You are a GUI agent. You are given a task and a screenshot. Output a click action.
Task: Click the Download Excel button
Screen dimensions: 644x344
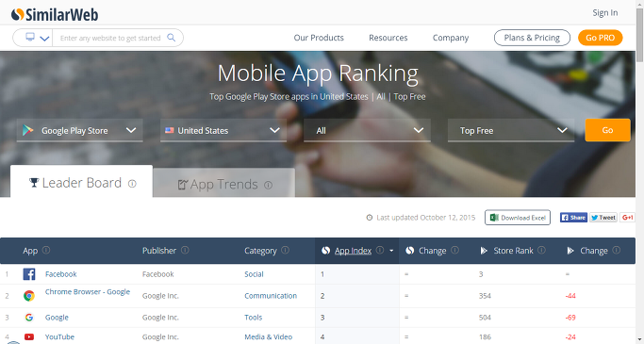click(518, 218)
